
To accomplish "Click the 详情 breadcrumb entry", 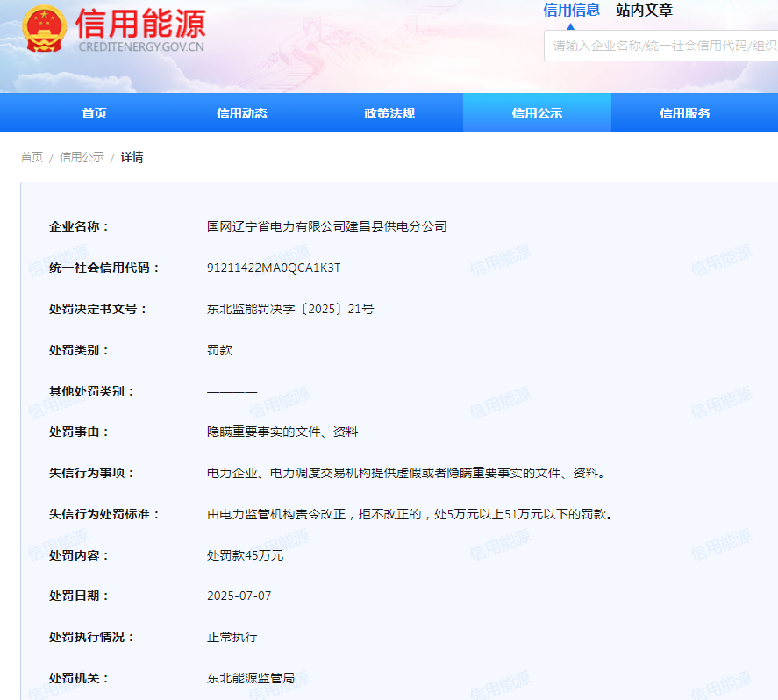I will [132, 157].
